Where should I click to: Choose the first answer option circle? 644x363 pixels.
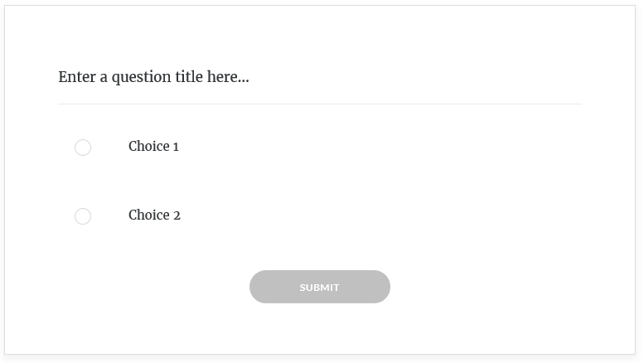[x=83, y=148]
